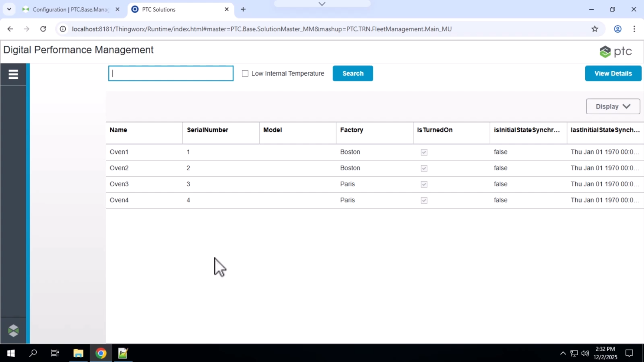The width and height of the screenshot is (644, 362).
Task: Click the browser address bar URL
Action: tap(262, 29)
